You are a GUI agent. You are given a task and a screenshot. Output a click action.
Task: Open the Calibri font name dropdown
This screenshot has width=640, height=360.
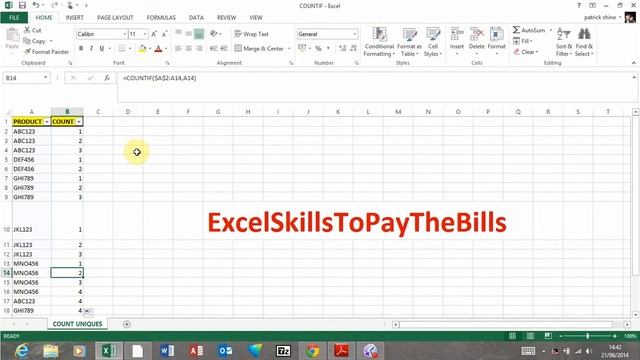[124, 34]
